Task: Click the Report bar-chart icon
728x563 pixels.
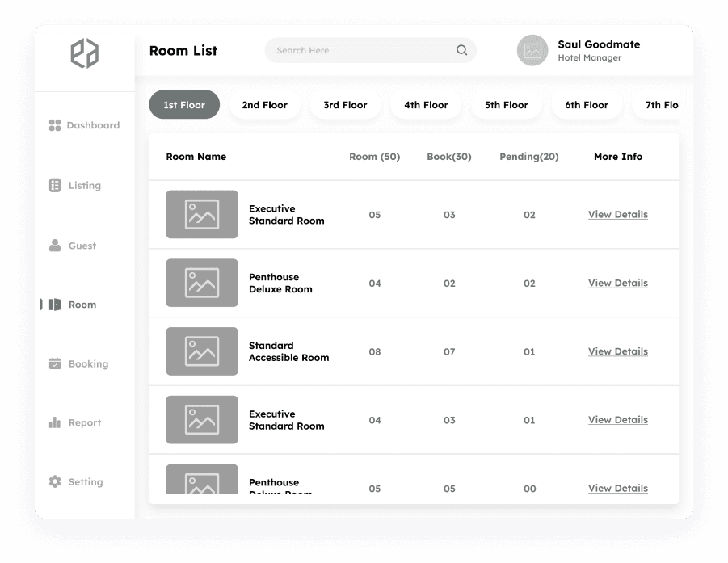Action: click(x=57, y=422)
